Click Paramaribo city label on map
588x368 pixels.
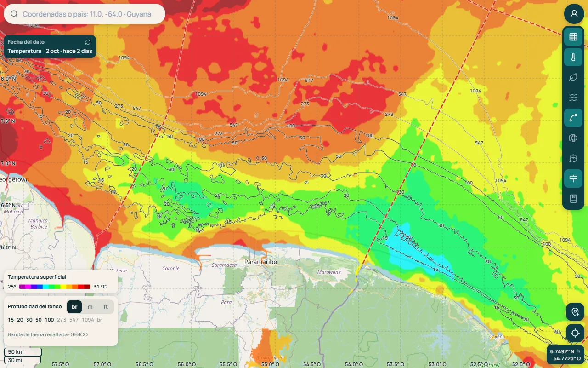260,262
